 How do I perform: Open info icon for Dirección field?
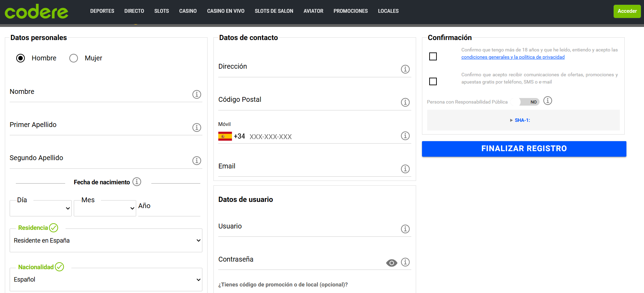[405, 69]
